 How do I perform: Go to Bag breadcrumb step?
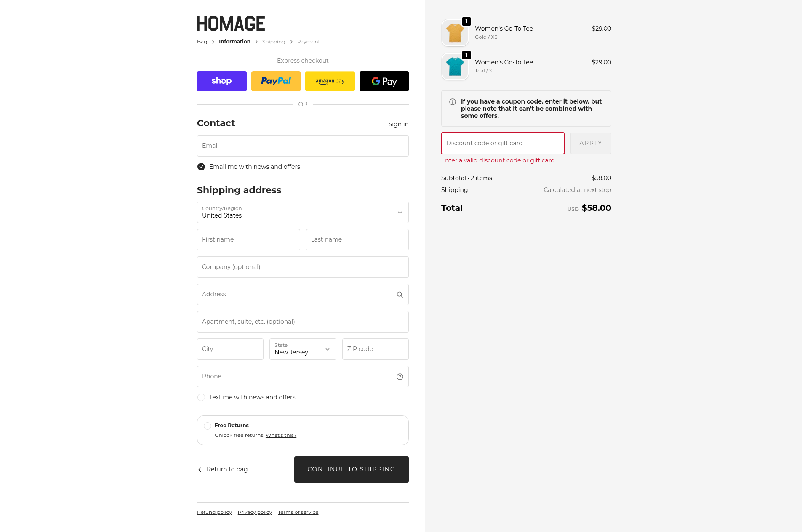pos(202,42)
